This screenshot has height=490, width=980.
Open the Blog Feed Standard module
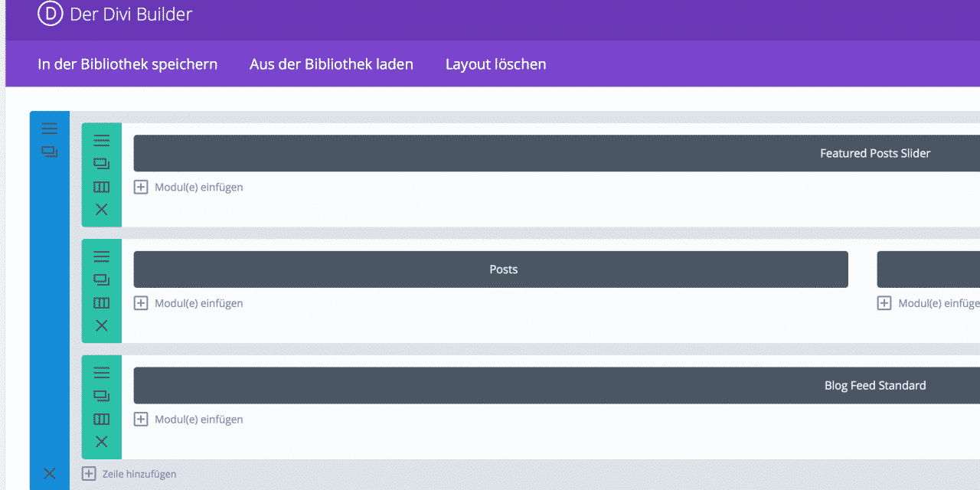point(557,385)
